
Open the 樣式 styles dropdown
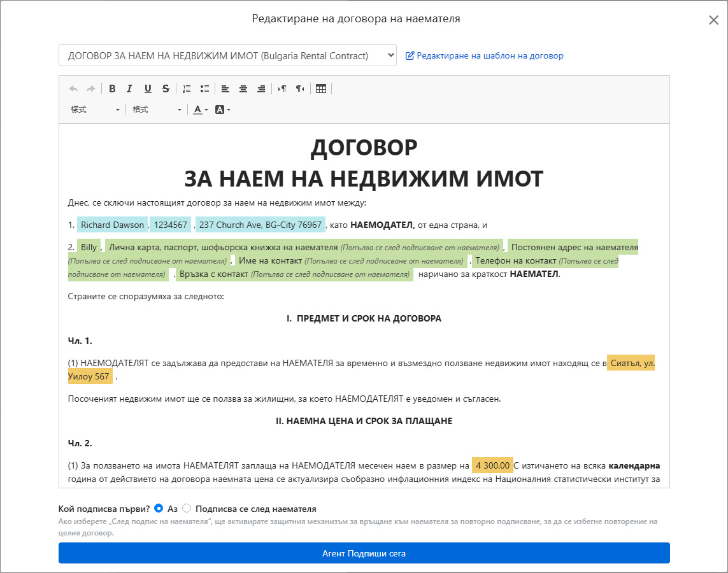95,110
